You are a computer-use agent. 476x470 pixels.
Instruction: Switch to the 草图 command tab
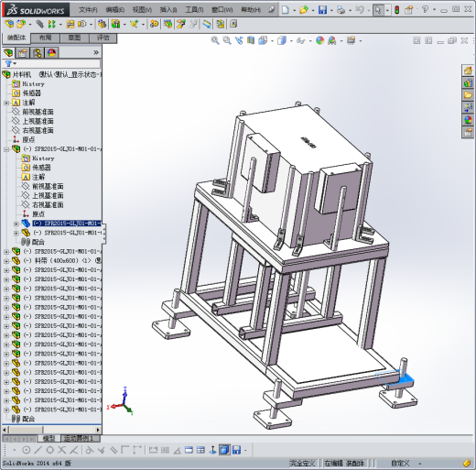(74, 38)
